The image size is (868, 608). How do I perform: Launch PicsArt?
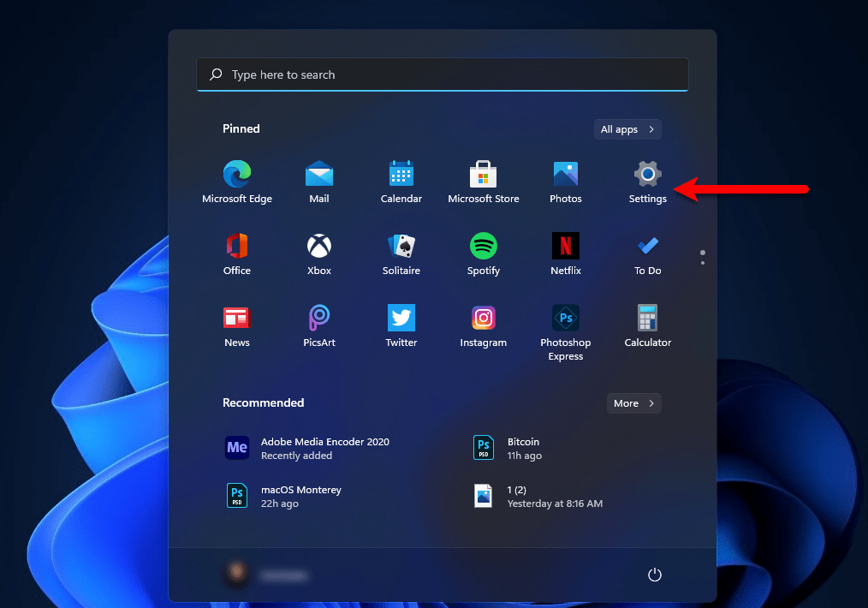point(318,326)
